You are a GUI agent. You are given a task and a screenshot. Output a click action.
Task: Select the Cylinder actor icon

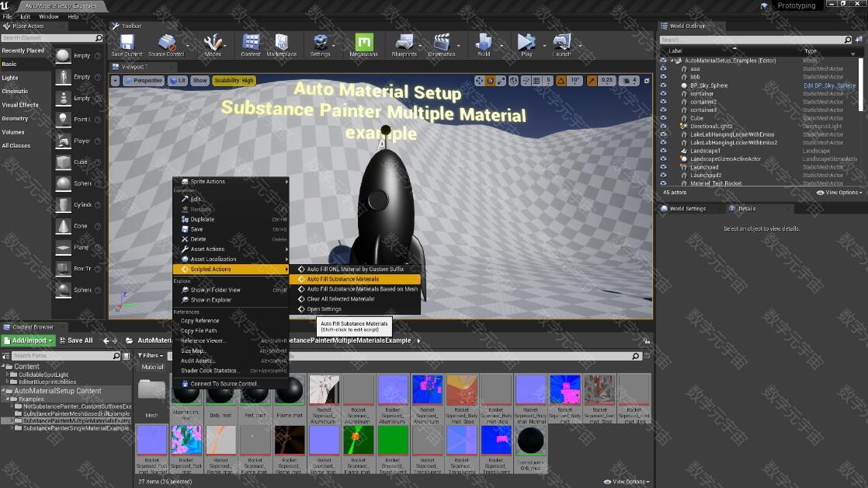tap(64, 205)
